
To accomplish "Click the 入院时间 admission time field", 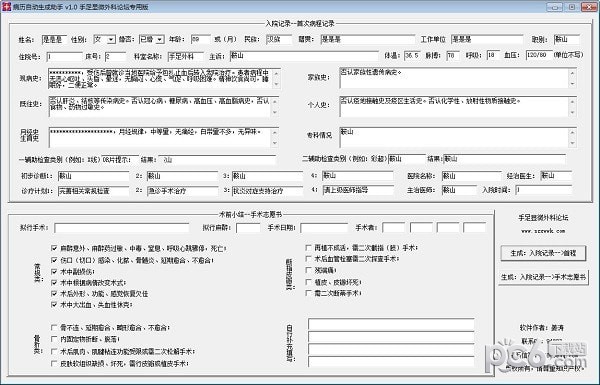I will (x=544, y=190).
